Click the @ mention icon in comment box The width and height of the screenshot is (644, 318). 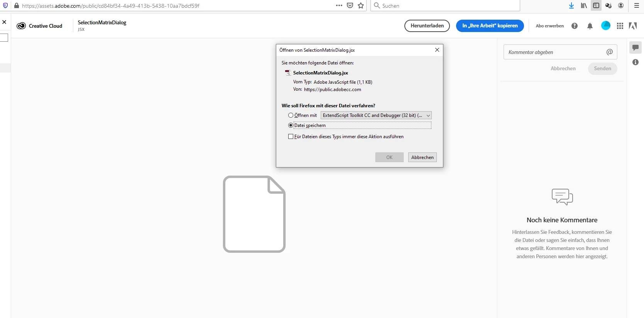(x=610, y=52)
